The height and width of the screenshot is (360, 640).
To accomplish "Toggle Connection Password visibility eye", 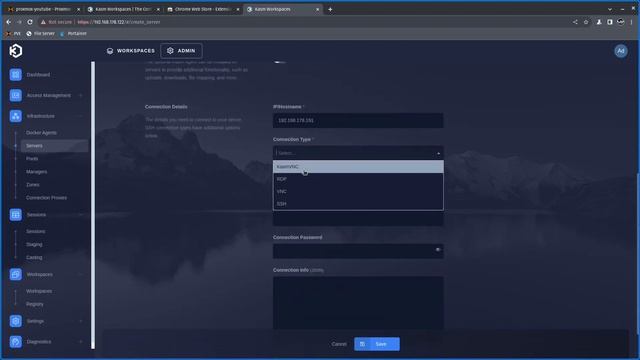I will tap(438, 250).
